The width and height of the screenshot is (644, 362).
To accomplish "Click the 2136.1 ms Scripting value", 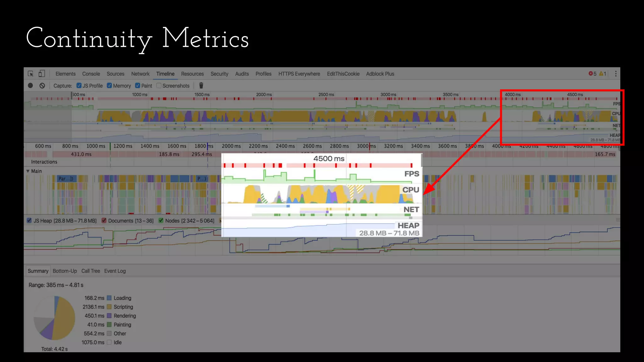I will [x=93, y=307].
